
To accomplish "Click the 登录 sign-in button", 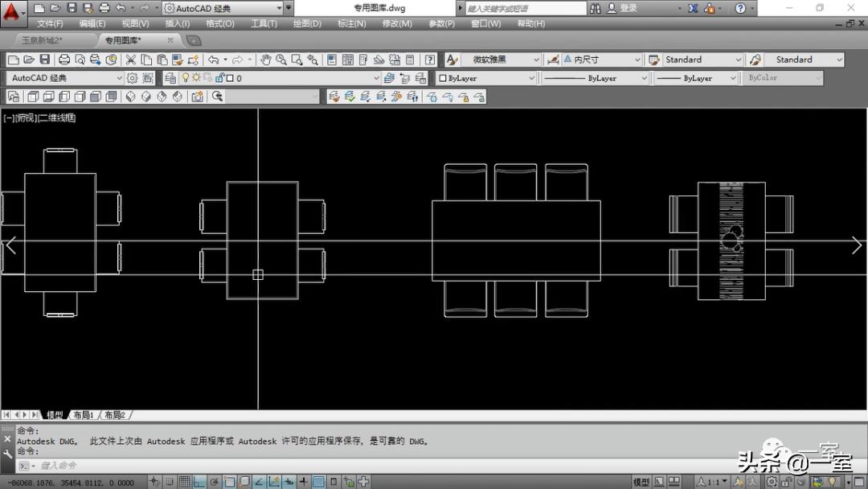I will click(x=628, y=8).
